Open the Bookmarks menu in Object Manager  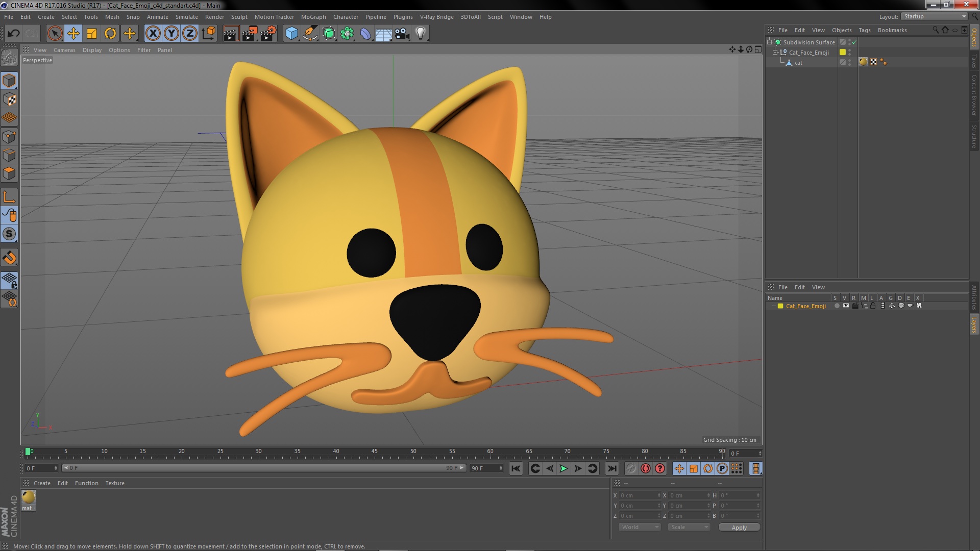(x=892, y=30)
